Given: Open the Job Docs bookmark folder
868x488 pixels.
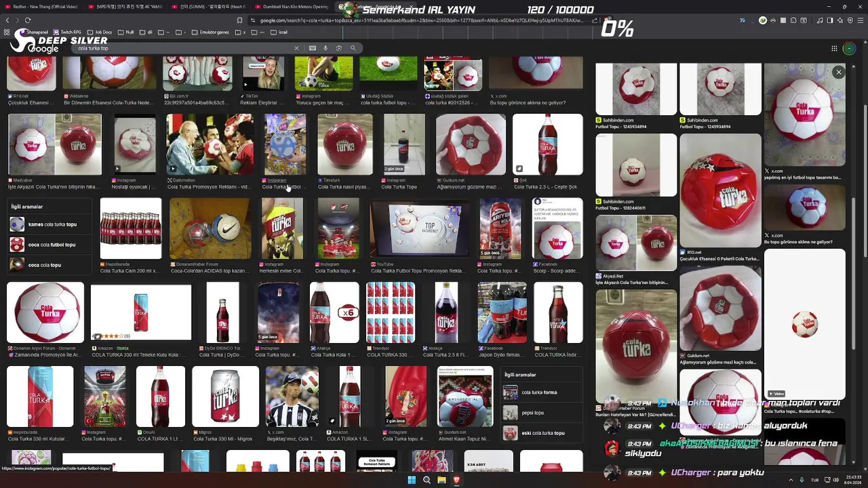Looking at the screenshot, I should pos(100,32).
